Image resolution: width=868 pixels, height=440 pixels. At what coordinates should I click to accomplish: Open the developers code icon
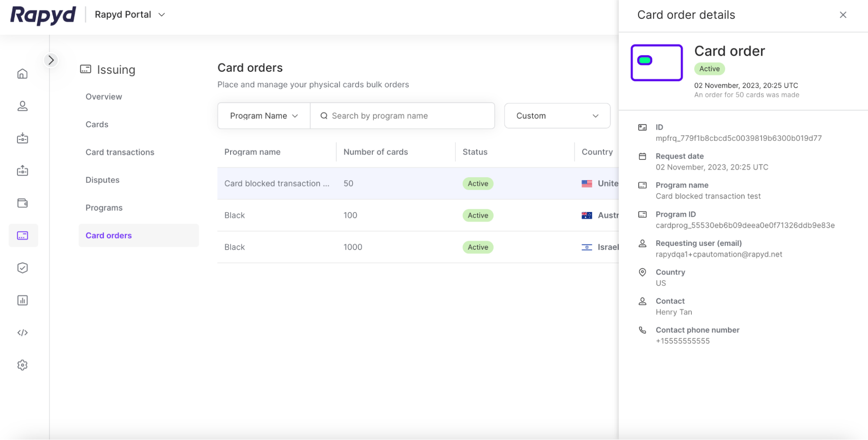23,333
